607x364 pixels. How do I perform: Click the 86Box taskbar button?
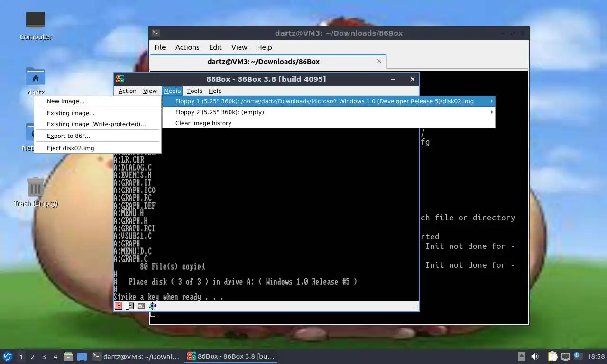coord(231,356)
